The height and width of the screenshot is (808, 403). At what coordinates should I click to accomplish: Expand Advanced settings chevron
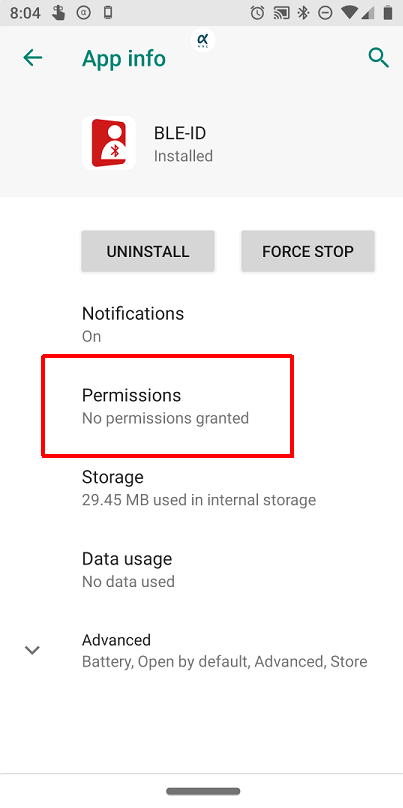(x=32, y=650)
